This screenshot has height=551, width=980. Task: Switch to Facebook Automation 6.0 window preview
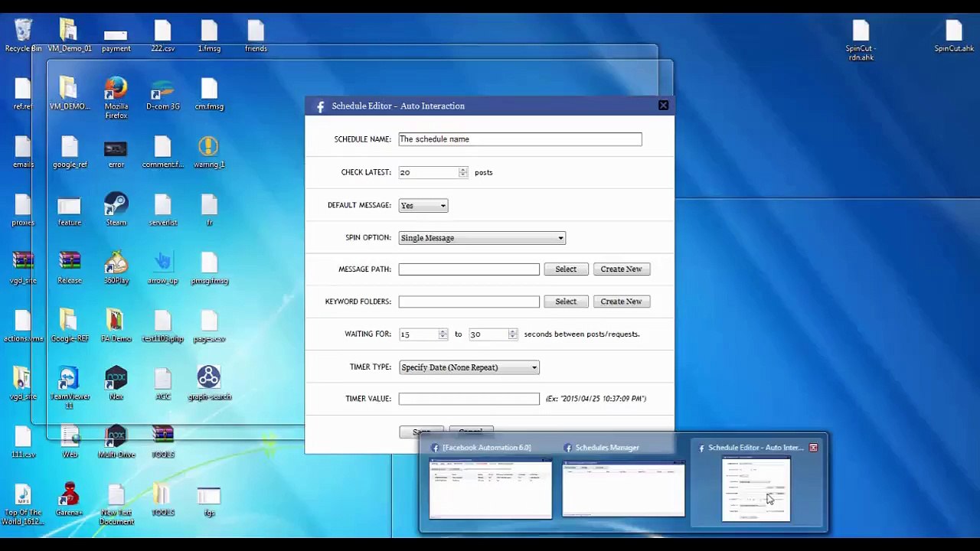coord(490,488)
